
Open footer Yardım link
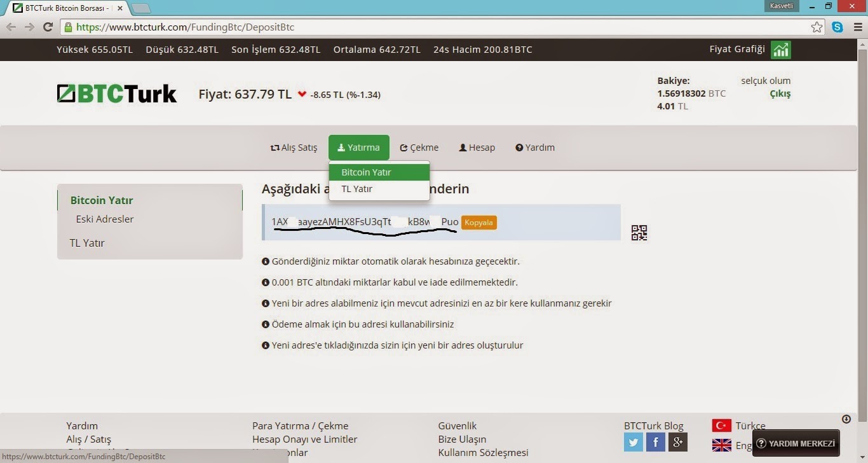tap(82, 426)
